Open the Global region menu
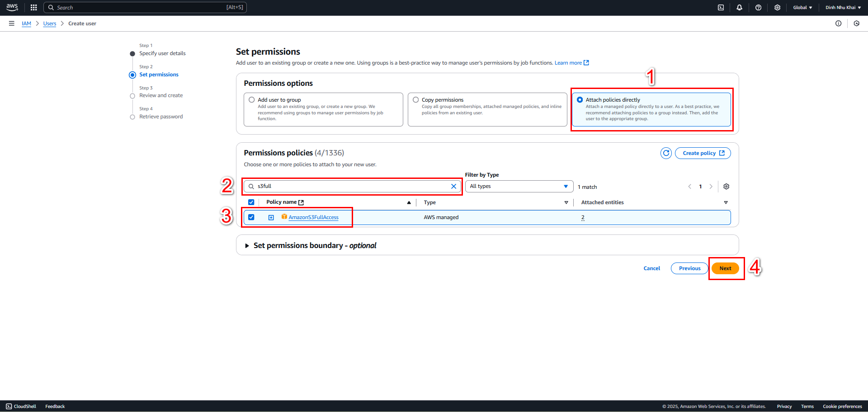 click(x=802, y=8)
